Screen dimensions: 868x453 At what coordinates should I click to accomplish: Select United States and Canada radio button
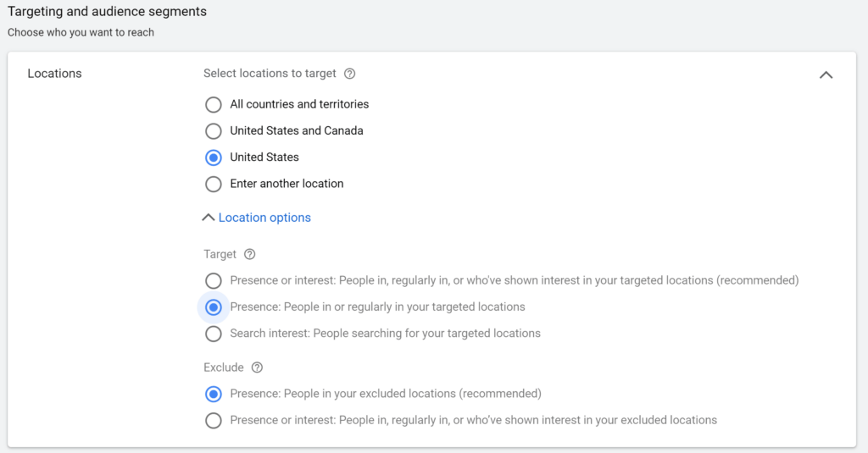[x=213, y=131]
